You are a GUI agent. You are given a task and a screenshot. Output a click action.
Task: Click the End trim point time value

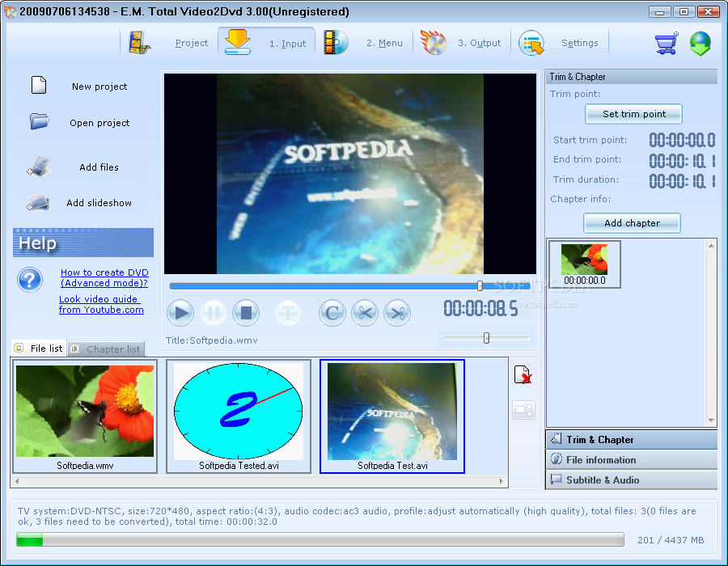point(682,161)
